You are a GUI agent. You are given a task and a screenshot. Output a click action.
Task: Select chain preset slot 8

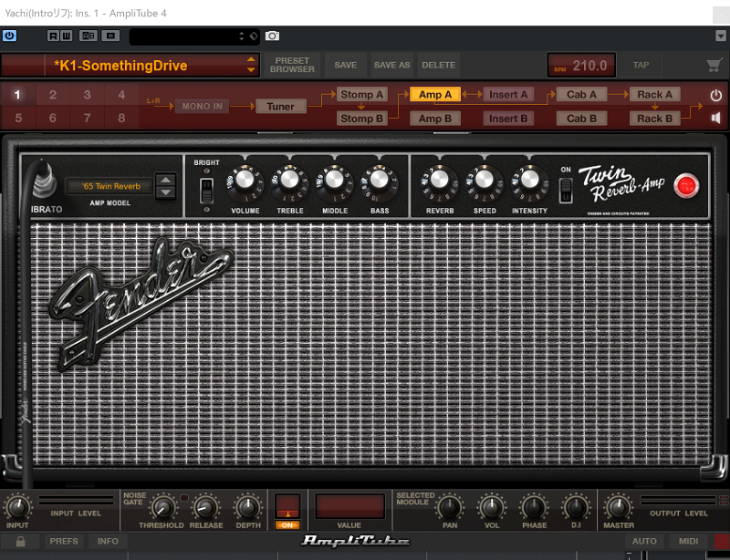[121, 118]
